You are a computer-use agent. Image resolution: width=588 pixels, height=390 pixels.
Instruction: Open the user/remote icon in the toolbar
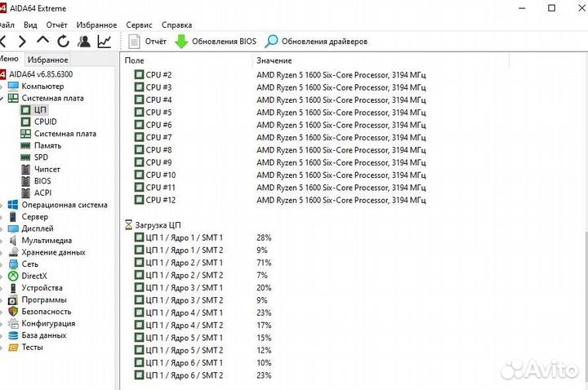tap(84, 42)
